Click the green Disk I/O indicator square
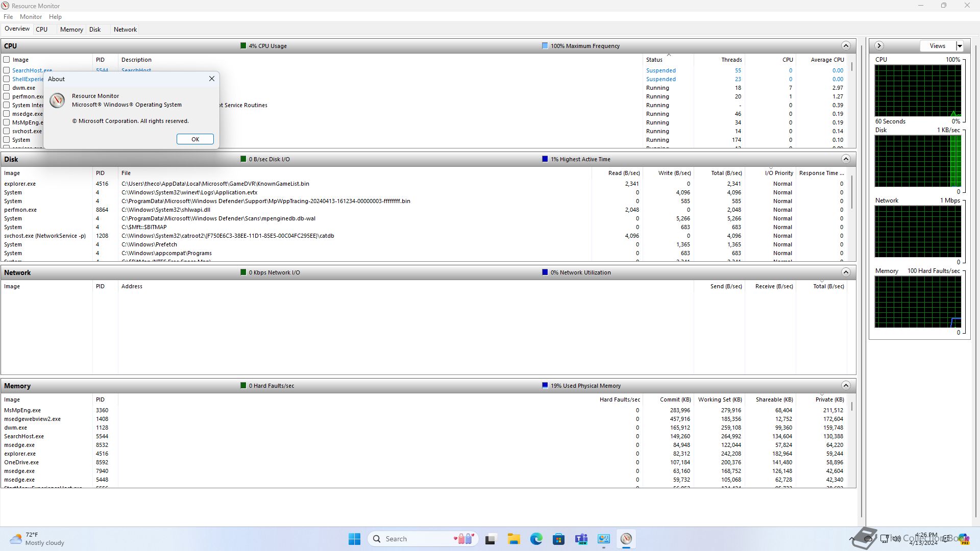The height and width of the screenshot is (551, 980). click(x=243, y=159)
